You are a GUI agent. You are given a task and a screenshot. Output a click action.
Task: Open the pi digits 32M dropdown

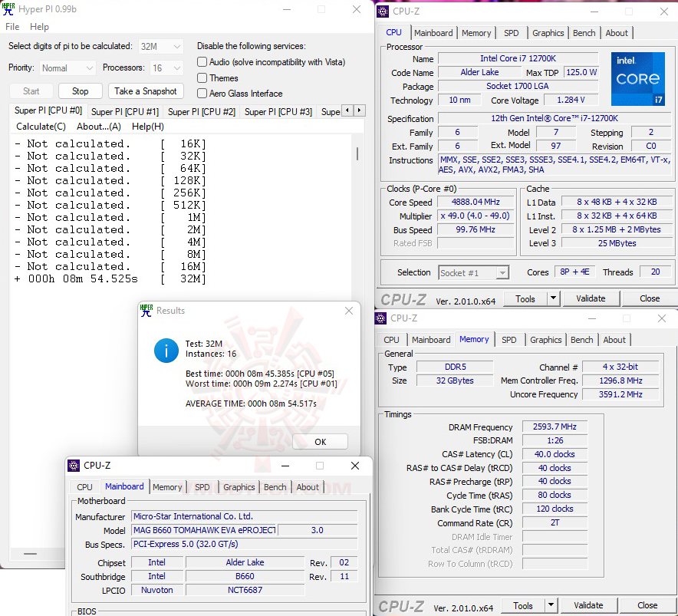point(161,46)
